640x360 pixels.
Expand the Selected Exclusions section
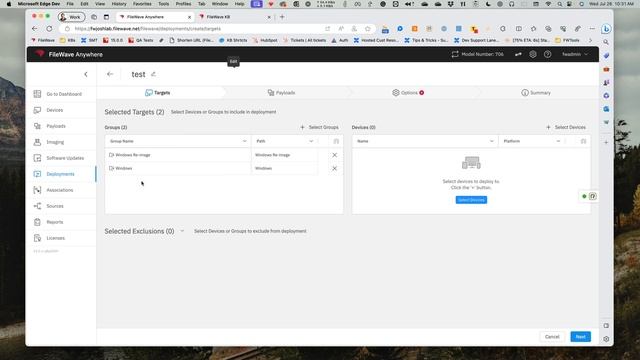(x=182, y=231)
